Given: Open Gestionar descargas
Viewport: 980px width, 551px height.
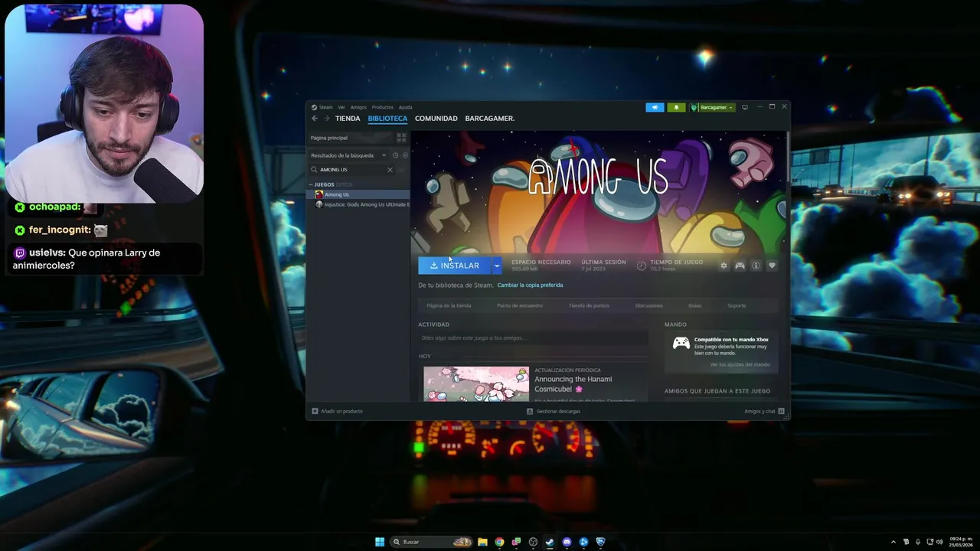Looking at the screenshot, I should click(554, 411).
